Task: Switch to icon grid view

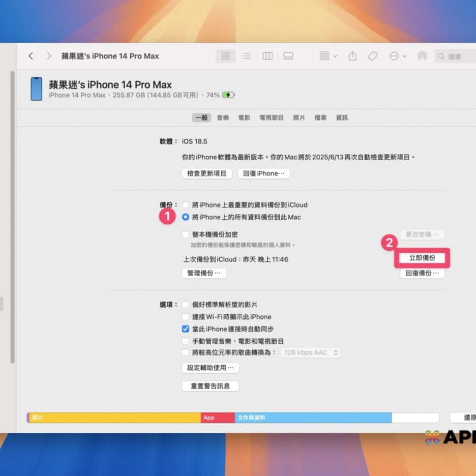Action: [x=226, y=56]
